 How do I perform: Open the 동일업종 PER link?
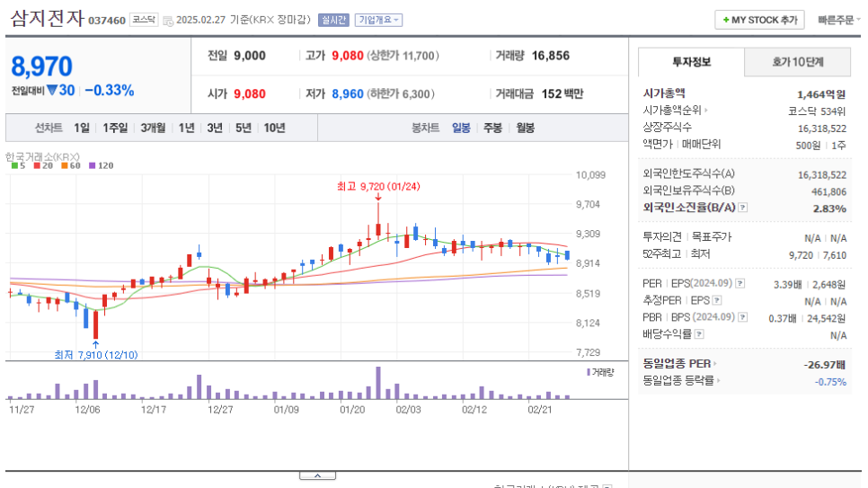click(x=680, y=364)
